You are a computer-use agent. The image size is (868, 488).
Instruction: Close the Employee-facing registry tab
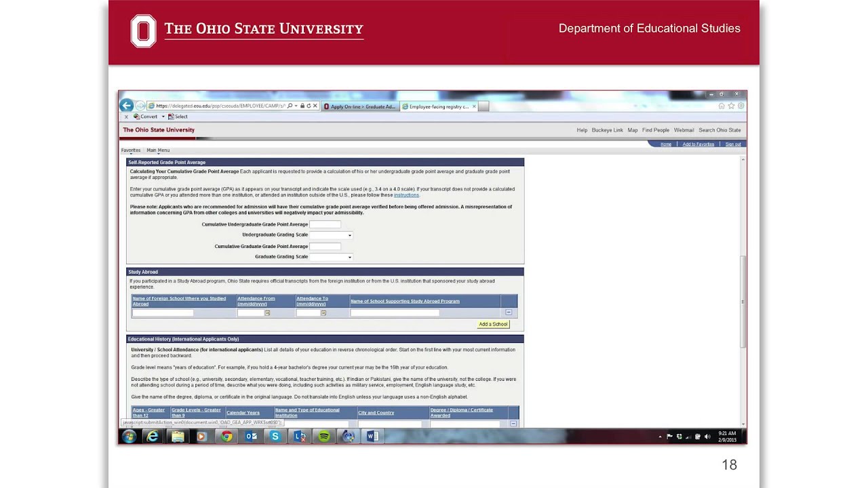tap(474, 106)
